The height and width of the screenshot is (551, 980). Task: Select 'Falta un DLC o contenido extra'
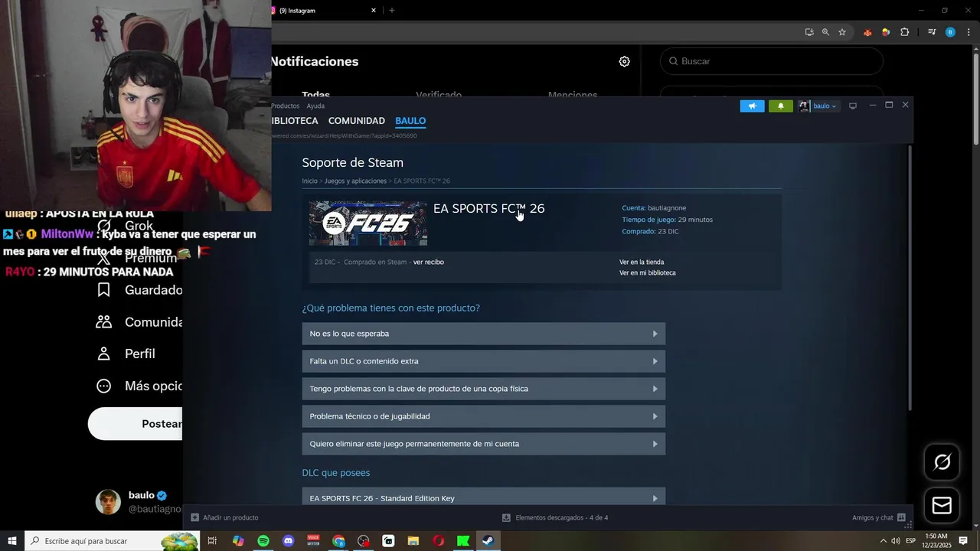coord(484,361)
